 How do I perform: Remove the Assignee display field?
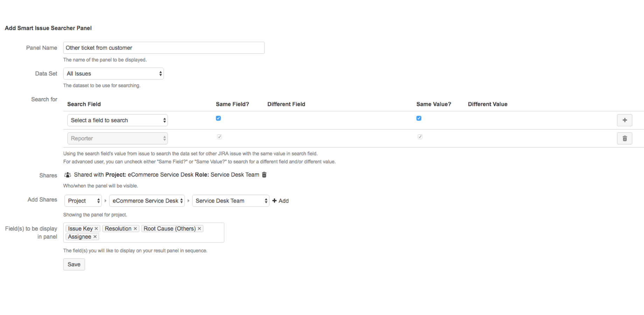(x=94, y=237)
